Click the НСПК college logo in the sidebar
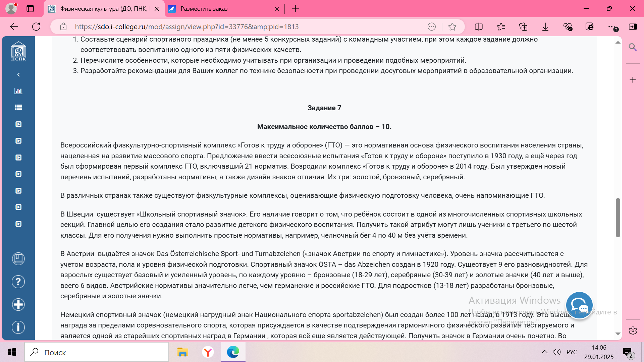 click(x=18, y=52)
